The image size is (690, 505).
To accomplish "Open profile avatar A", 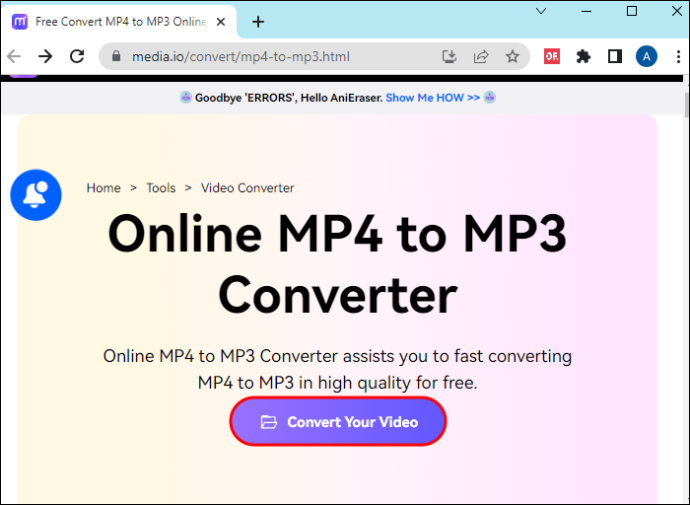I will click(x=646, y=56).
